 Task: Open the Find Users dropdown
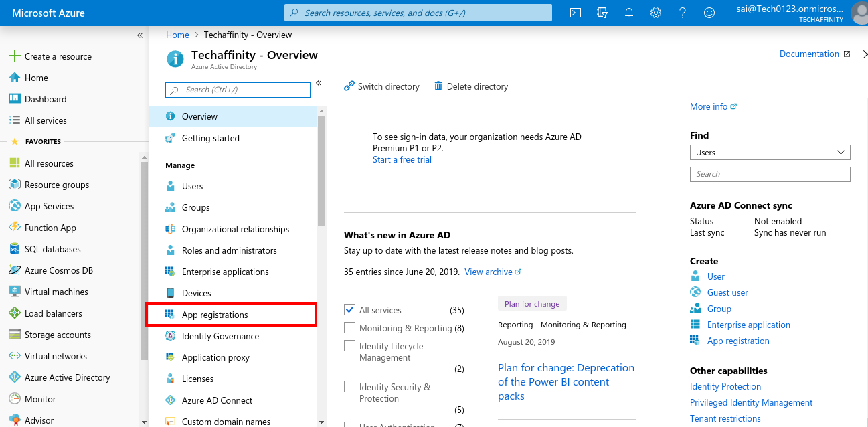(x=770, y=153)
